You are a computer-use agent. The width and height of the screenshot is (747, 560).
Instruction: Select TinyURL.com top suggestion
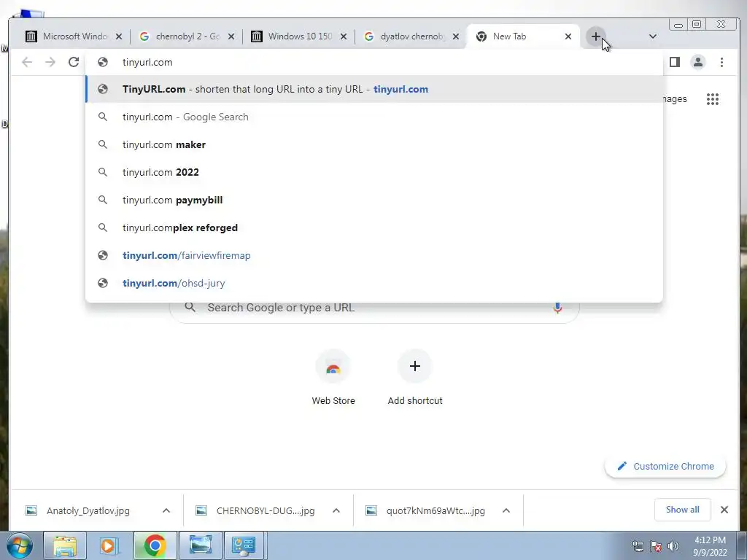point(374,89)
